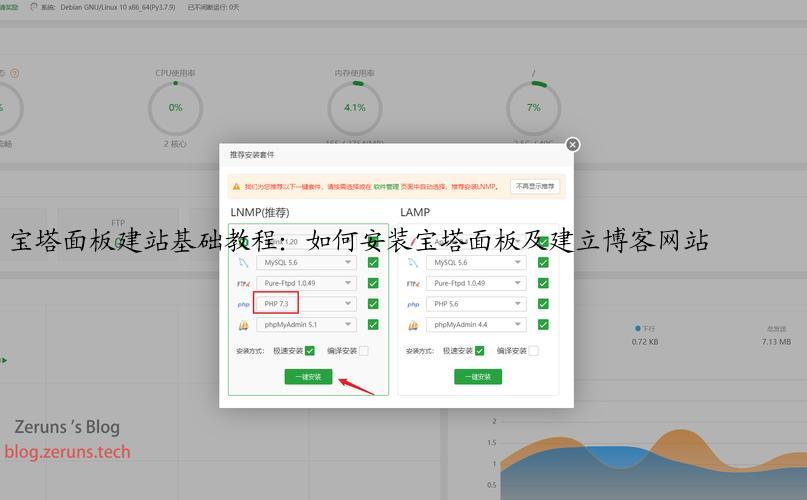Uncheck PHP 5.6 checkbox
The height and width of the screenshot is (500, 807).
coord(543,304)
